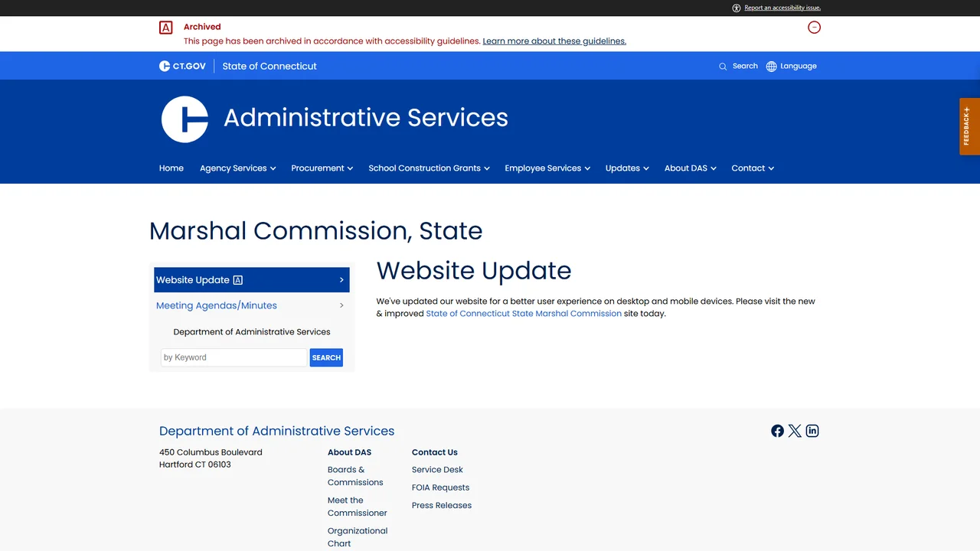This screenshot has height=551, width=980.
Task: Open the FOIA Requests footer link
Action: point(440,487)
